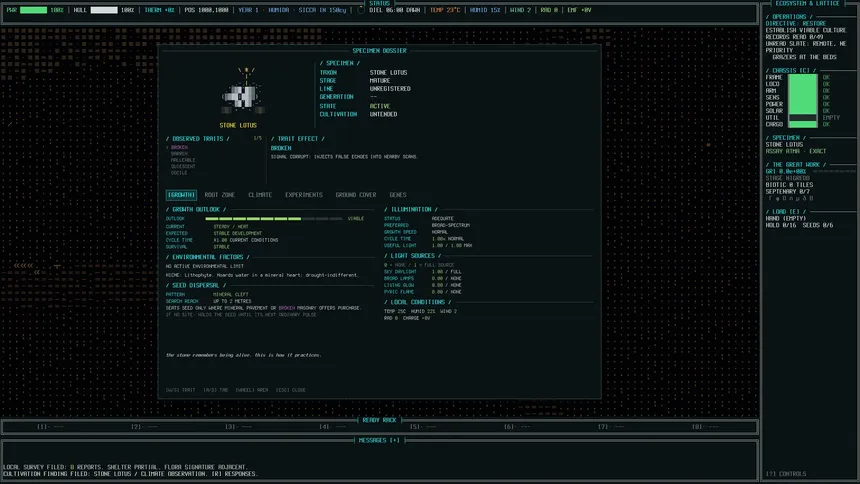Click the HULL white integrity bar
The height and width of the screenshot is (484, 860).
(x=104, y=10)
